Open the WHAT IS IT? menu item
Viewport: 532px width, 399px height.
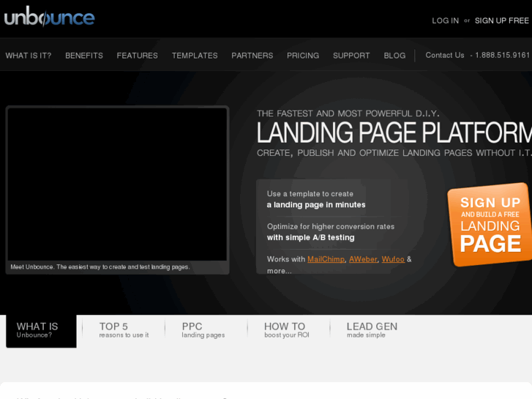(x=28, y=56)
